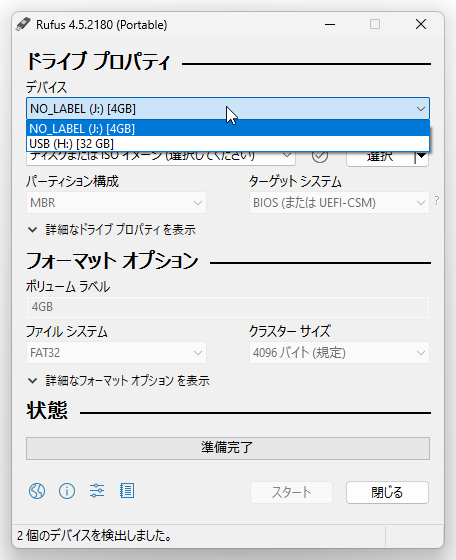The image size is (456, 560).
Task: Expand 詳細なドライブ プロパティを表示
Action: click(x=112, y=230)
